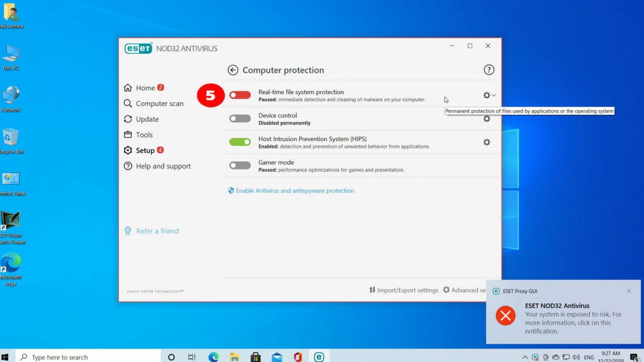Image resolution: width=644 pixels, height=362 pixels.
Task: Open Task View on the taskbar
Action: [192, 357]
